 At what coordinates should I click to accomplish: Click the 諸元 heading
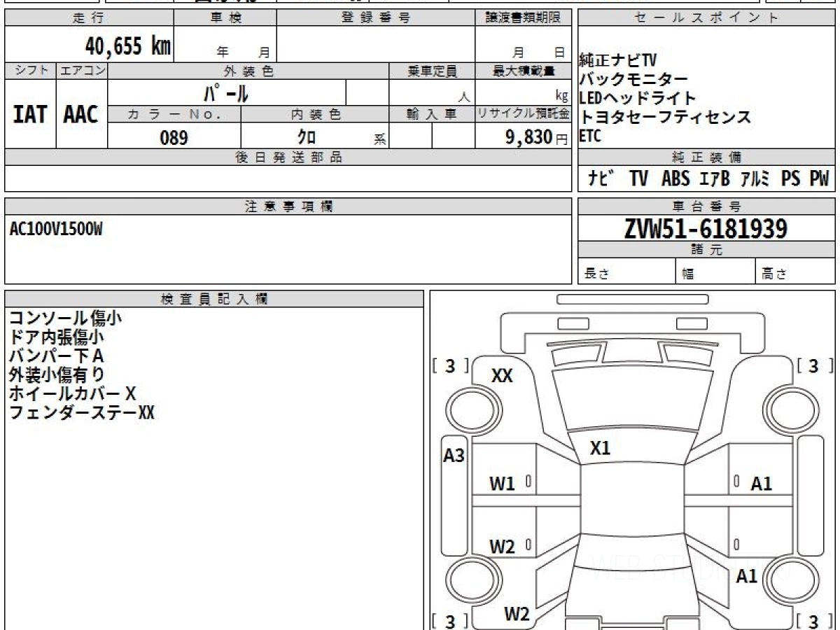[706, 250]
